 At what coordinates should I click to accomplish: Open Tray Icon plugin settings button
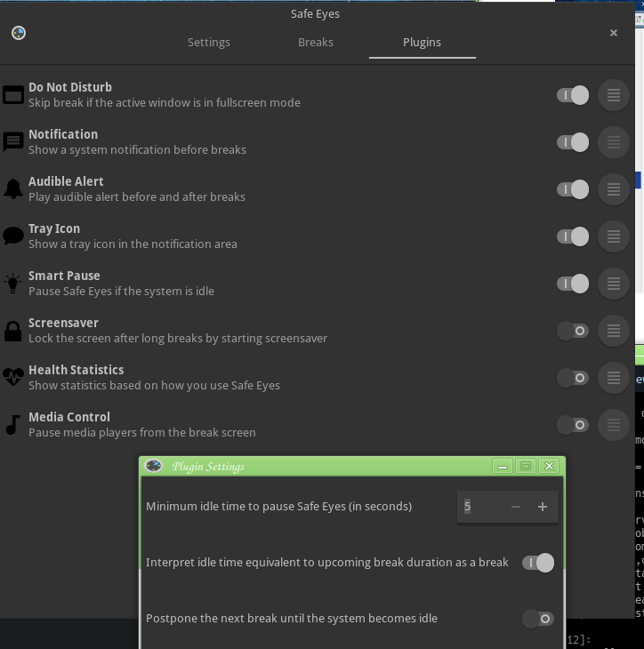(614, 236)
